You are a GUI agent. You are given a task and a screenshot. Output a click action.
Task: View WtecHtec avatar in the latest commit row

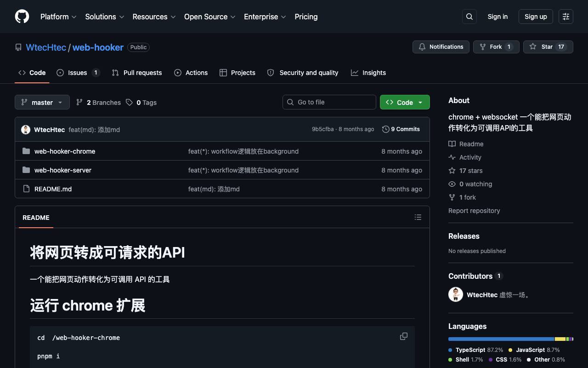coord(26,129)
